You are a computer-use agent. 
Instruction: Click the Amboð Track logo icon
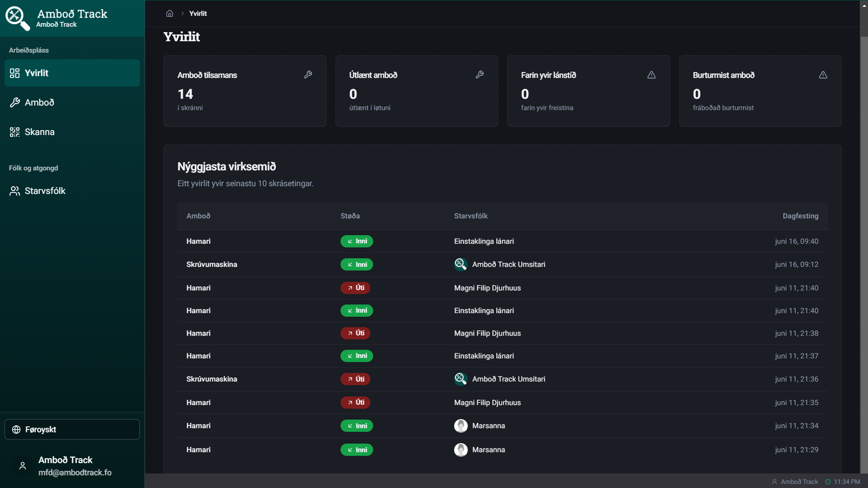[17, 18]
